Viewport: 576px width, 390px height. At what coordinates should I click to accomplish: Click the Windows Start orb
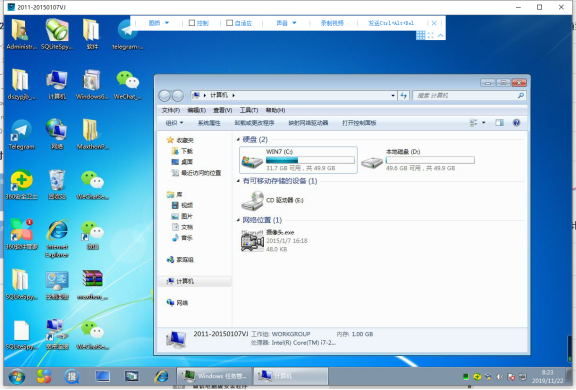pyautogui.click(x=17, y=376)
